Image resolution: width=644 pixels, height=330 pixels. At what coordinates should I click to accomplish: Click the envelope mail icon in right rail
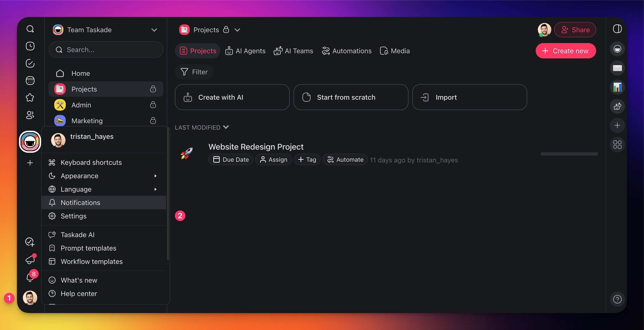coord(617,68)
